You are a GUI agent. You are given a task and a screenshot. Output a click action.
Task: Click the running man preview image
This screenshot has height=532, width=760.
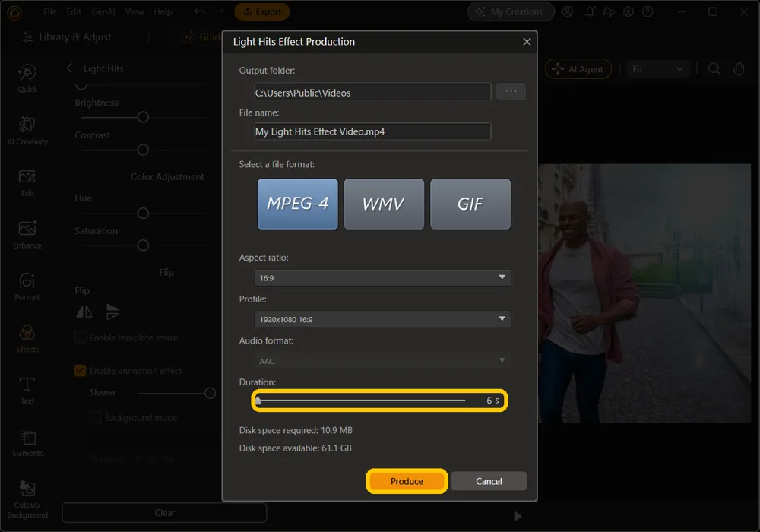[644, 293]
